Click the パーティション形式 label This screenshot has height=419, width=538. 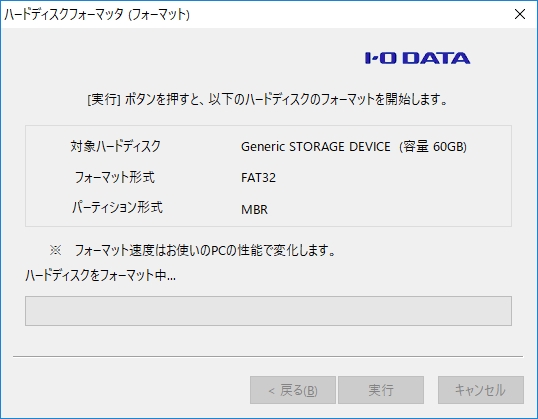pyautogui.click(x=117, y=208)
